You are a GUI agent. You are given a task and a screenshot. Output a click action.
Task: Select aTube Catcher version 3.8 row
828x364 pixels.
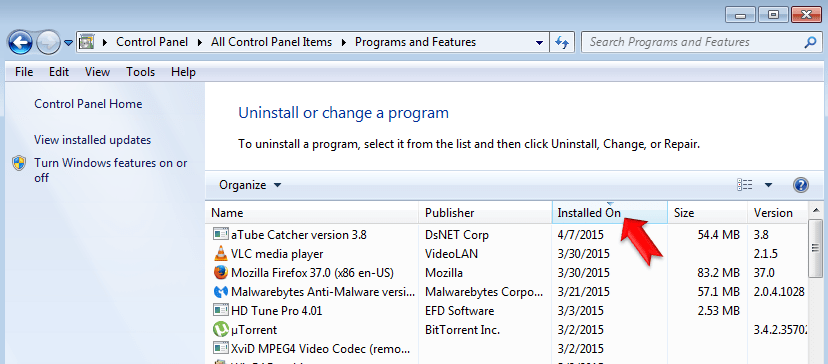pyautogui.click(x=507, y=235)
